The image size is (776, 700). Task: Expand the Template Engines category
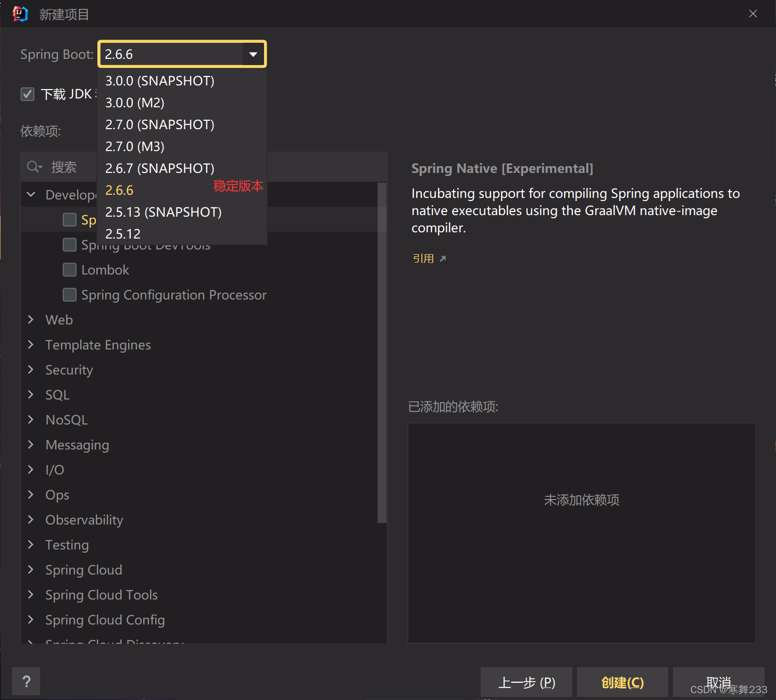(x=31, y=344)
